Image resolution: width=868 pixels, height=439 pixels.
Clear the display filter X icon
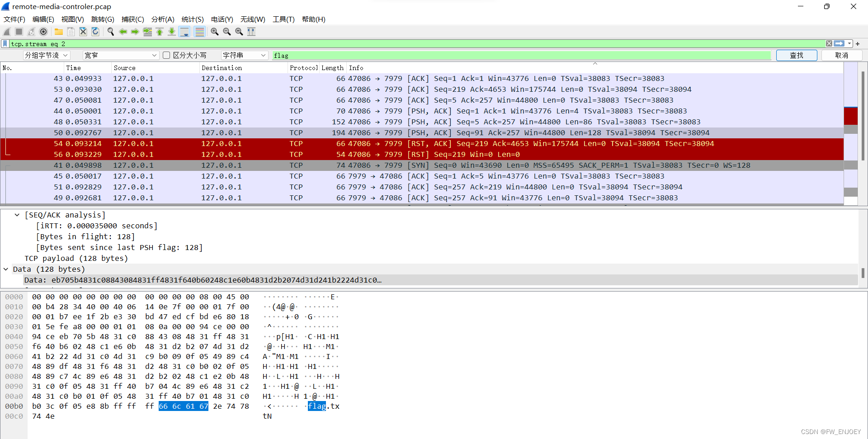tap(829, 44)
